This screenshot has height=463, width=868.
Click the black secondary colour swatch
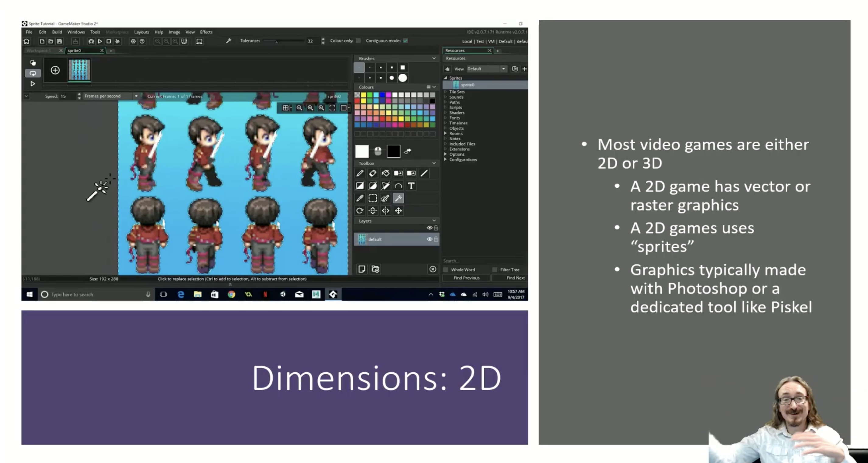pyautogui.click(x=393, y=151)
